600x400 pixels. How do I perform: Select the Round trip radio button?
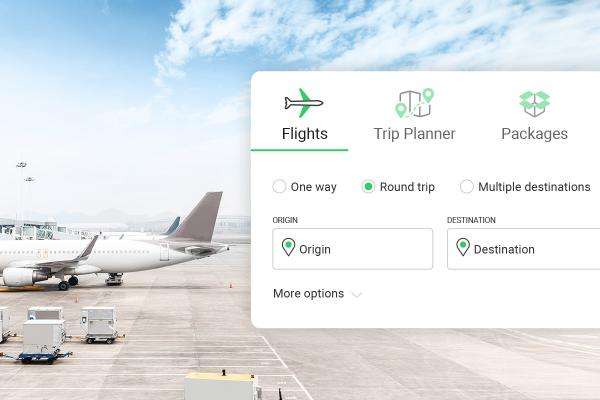[x=368, y=186]
